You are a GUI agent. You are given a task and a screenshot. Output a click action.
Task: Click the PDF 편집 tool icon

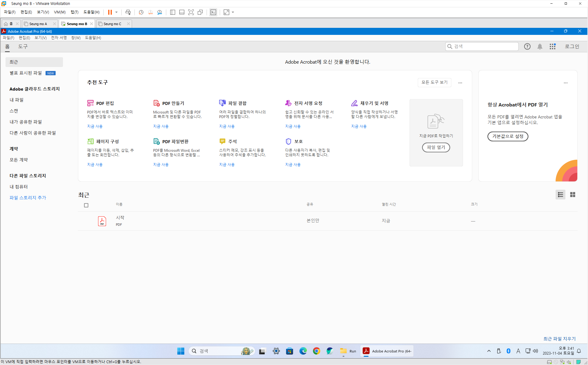point(90,103)
